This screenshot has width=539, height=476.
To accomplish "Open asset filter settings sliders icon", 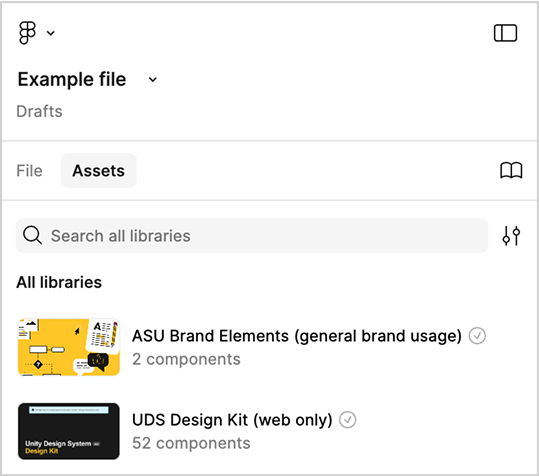I will pyautogui.click(x=511, y=236).
